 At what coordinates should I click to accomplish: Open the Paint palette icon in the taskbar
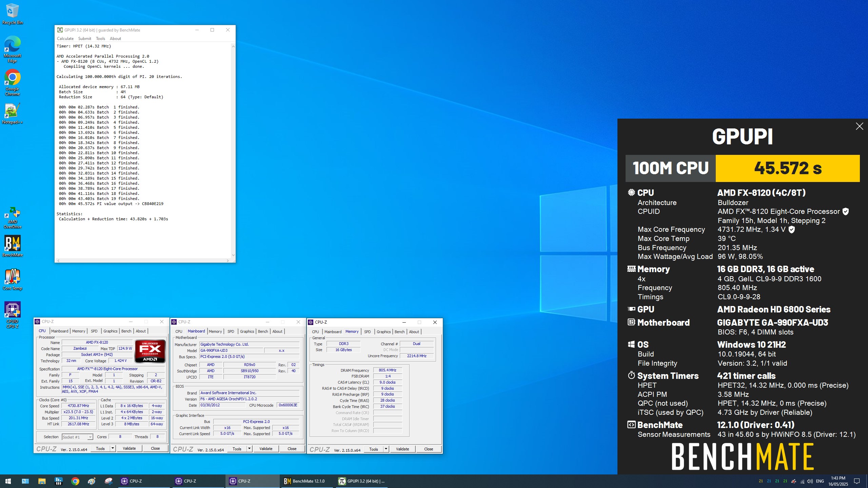pyautogui.click(x=92, y=481)
